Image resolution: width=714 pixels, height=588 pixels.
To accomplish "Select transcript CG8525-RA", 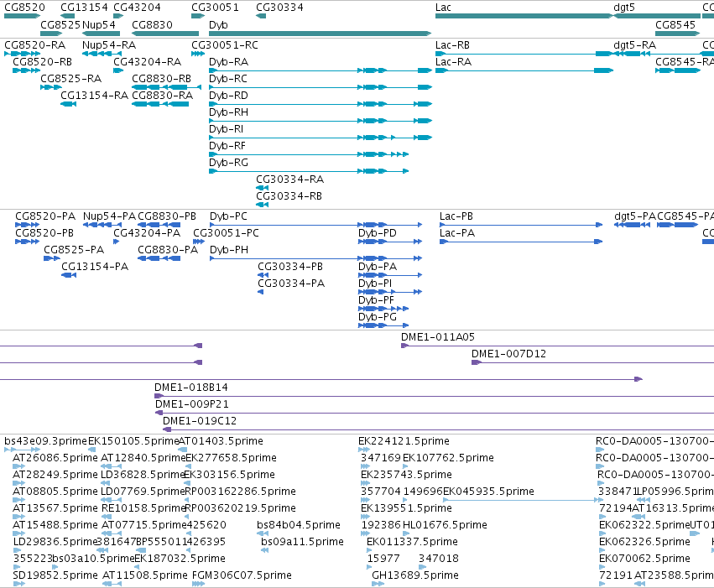I will coord(70,79).
